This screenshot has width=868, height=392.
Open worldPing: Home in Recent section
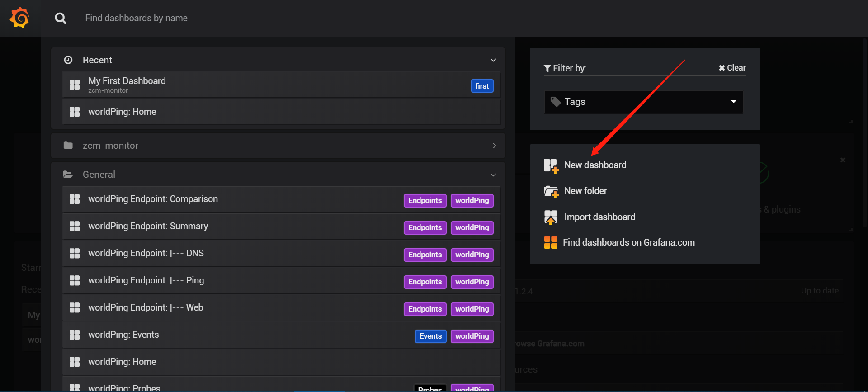tap(281, 112)
